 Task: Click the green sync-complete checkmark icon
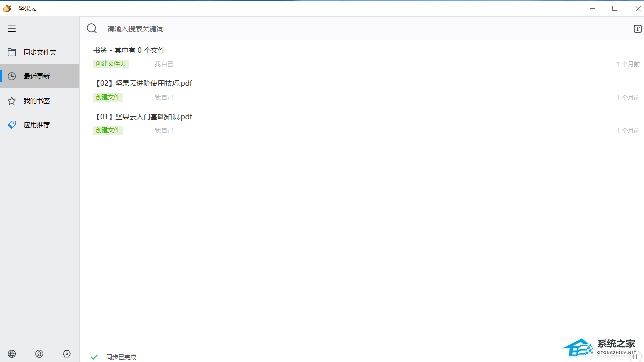tap(94, 357)
